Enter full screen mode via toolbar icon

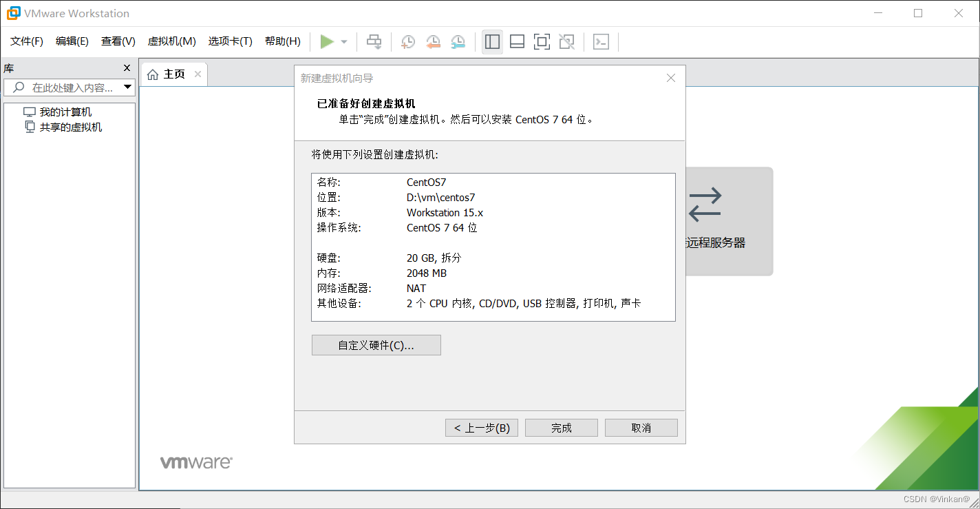click(x=542, y=41)
